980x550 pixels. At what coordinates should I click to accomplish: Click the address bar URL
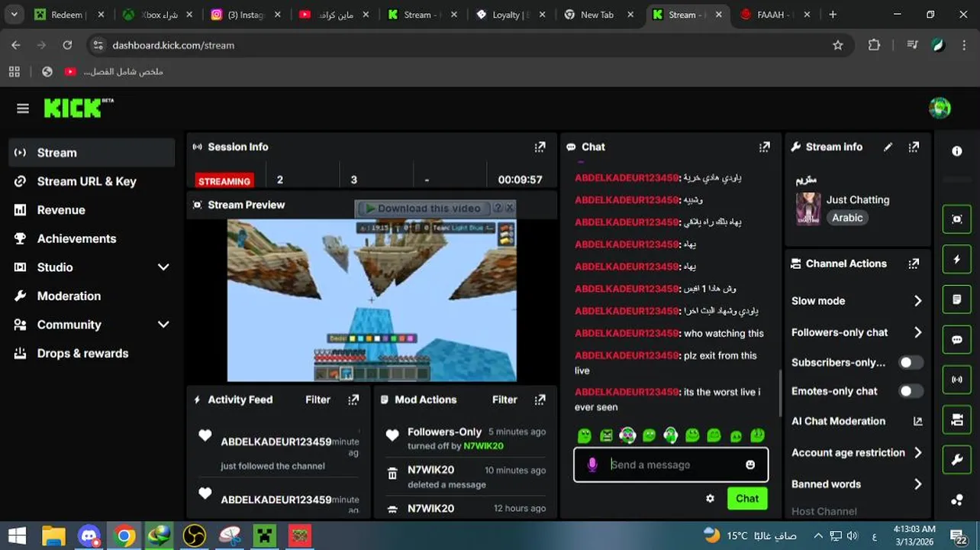coord(173,45)
